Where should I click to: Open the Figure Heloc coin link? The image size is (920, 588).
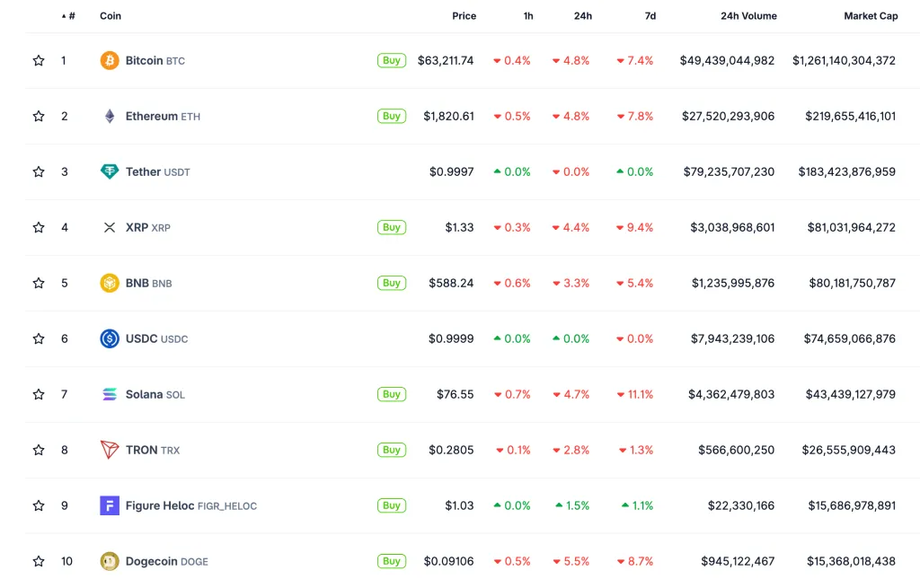coord(160,506)
